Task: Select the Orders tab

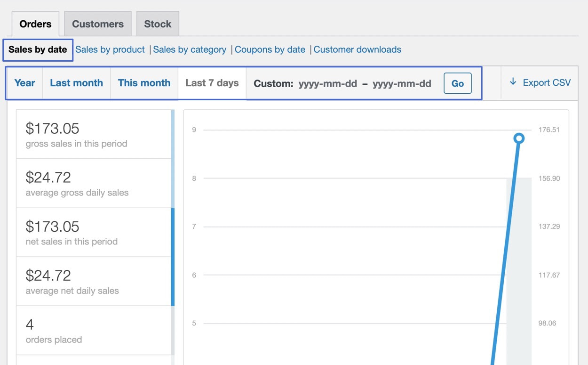Action: (35, 23)
